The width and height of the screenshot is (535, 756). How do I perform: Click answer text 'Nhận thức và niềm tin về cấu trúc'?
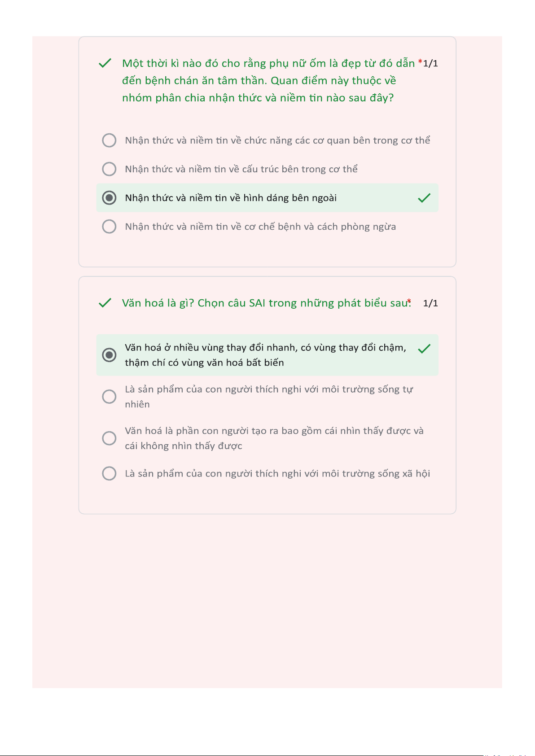(x=241, y=169)
